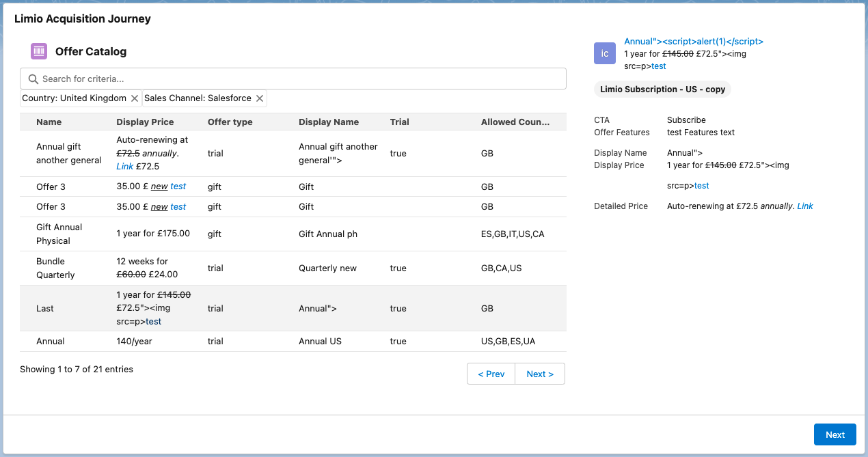The width and height of the screenshot is (868, 457).
Task: Sort by the Name column header
Action: 49,122
